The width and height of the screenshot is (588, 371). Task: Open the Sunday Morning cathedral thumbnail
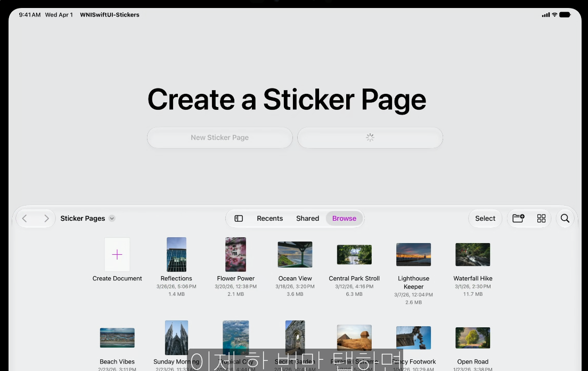176,337
